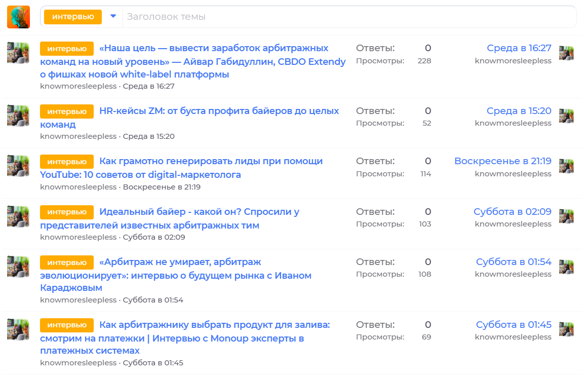Click last-poster avatar beside Среда в 15:20
588x376 pixels.
[566, 116]
